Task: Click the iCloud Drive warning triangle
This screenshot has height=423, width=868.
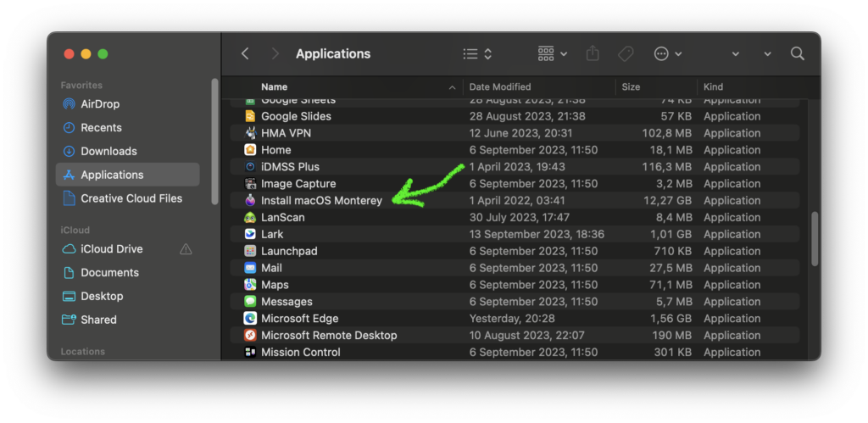Action: [186, 249]
